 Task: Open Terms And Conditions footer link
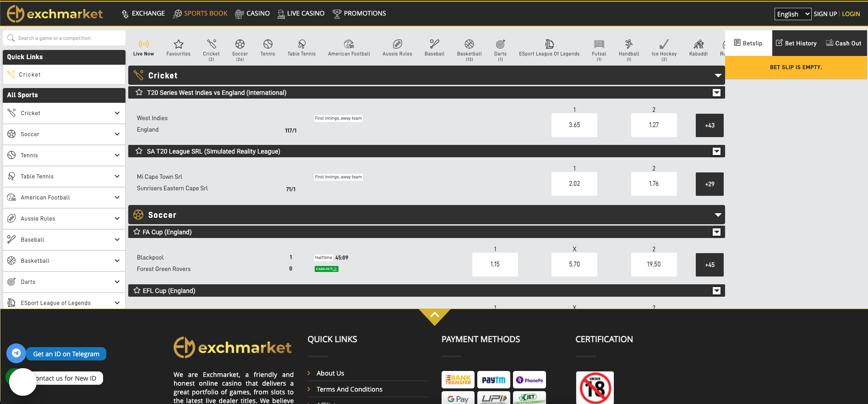click(x=349, y=389)
